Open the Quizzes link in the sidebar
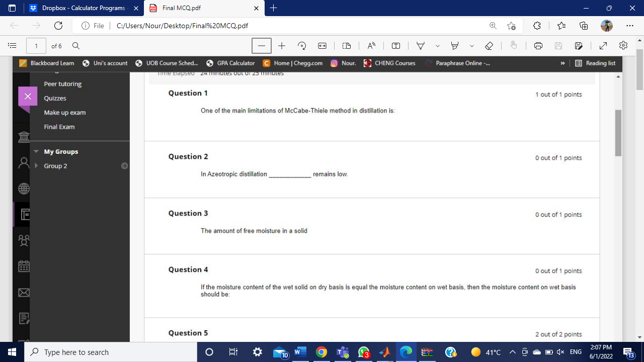This screenshot has height=362, width=644. point(55,98)
